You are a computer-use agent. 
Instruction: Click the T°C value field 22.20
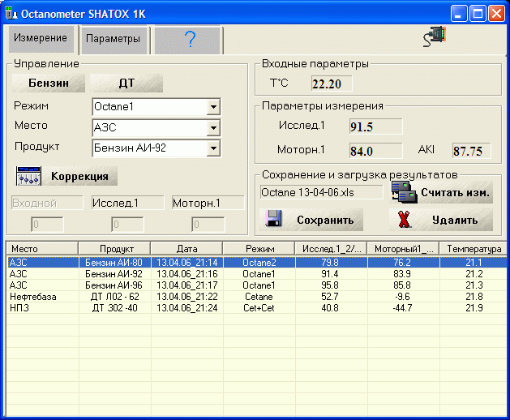pos(332,84)
